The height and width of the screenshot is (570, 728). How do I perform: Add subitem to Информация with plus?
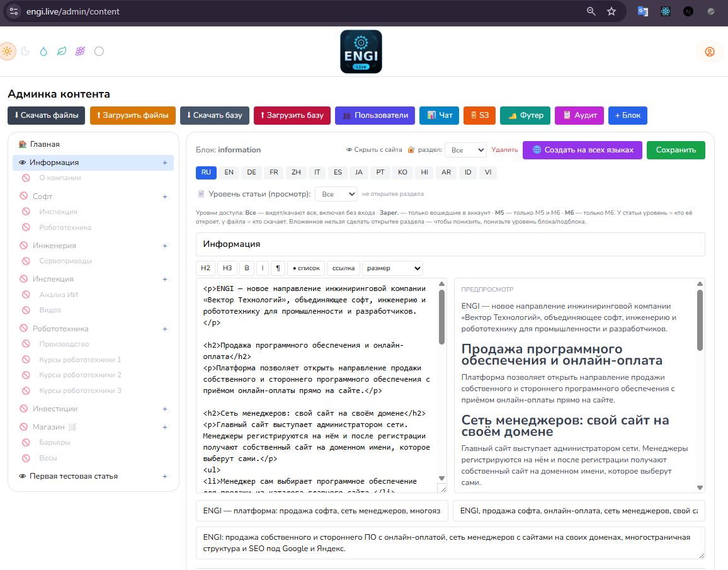point(165,163)
